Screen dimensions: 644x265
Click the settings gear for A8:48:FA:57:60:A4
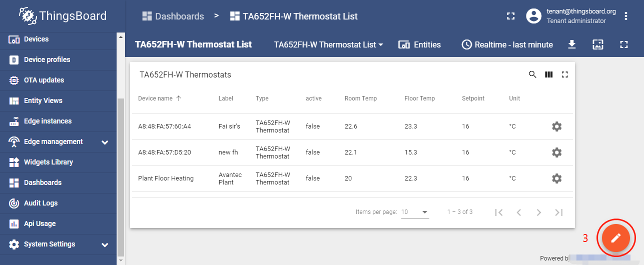556,126
